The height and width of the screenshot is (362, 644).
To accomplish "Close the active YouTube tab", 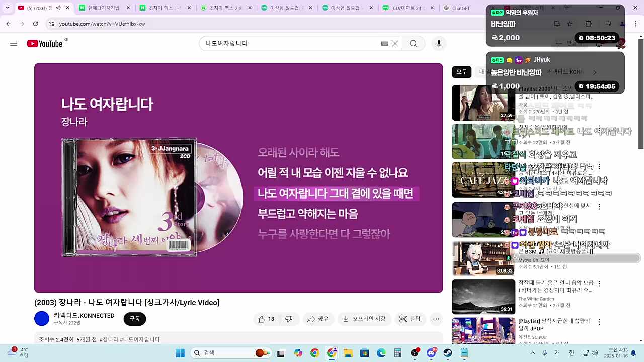I will (x=68, y=8).
